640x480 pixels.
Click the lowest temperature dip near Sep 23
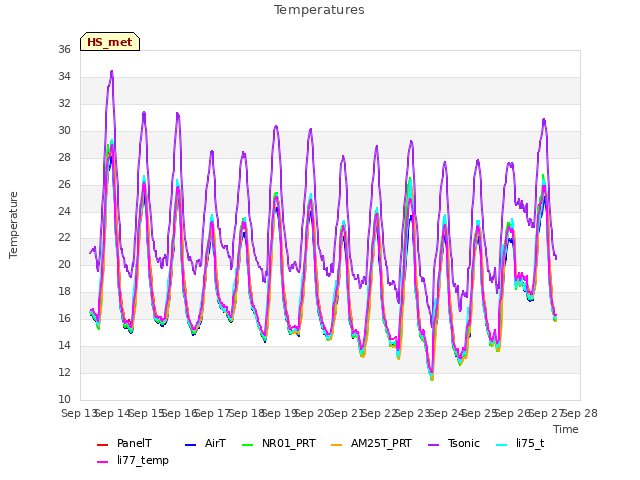click(x=432, y=378)
